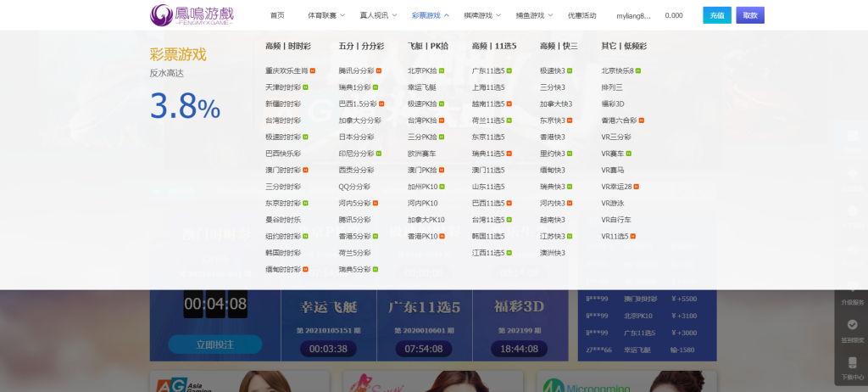868x392 pixels.
Task: Expand the 棋牌游戏 dropdown menu
Action: point(482,15)
